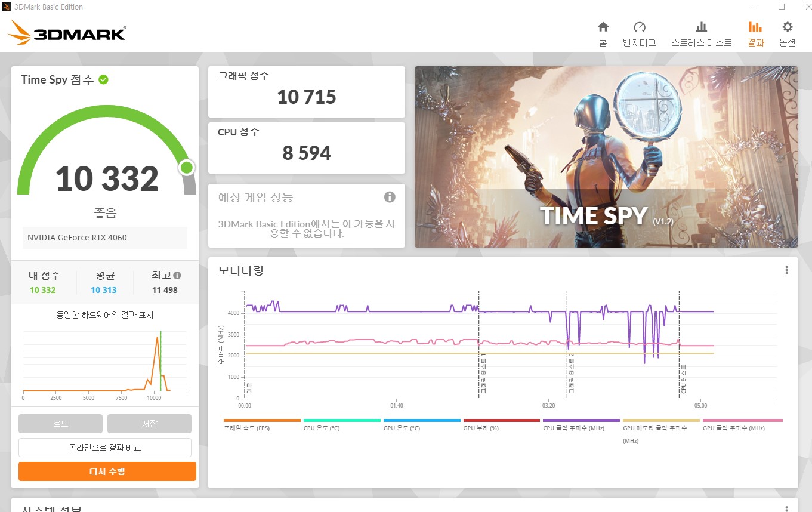This screenshot has height=512, width=812.
Task: Click the TIME SPY banner image
Action: tap(606, 157)
